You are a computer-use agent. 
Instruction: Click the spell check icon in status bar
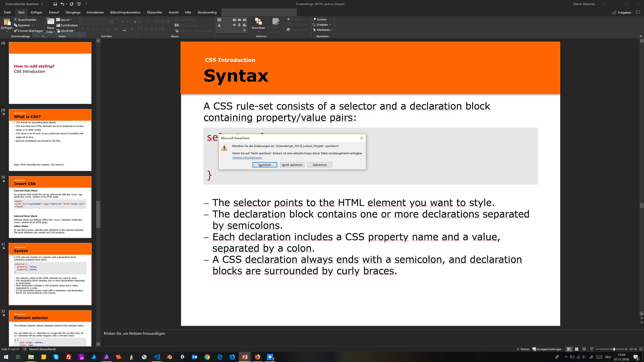[24, 349]
